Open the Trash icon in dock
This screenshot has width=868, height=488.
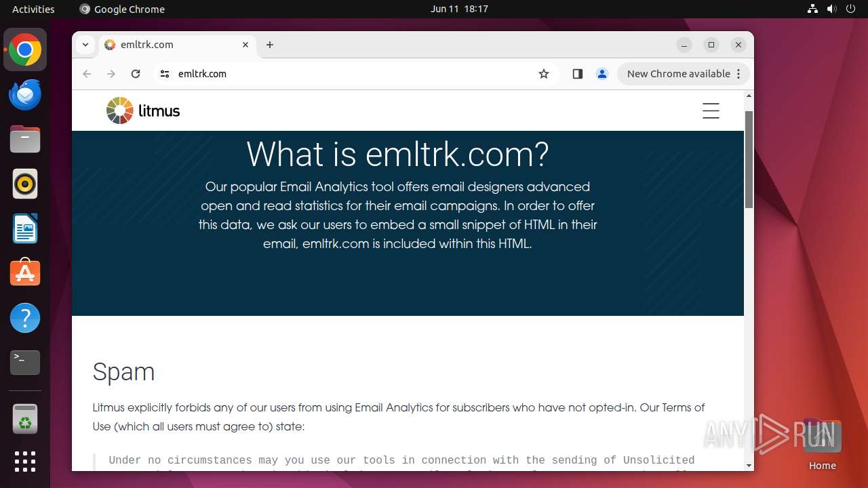click(25, 419)
